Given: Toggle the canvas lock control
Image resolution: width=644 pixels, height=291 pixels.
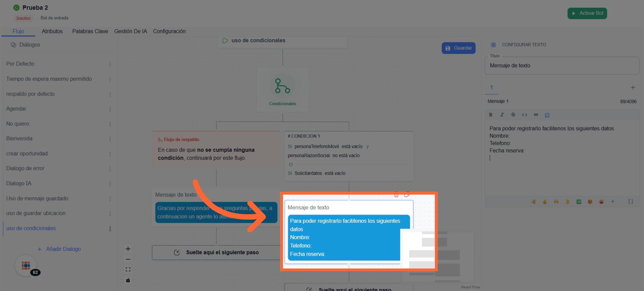Looking at the screenshot, I should [x=128, y=280].
